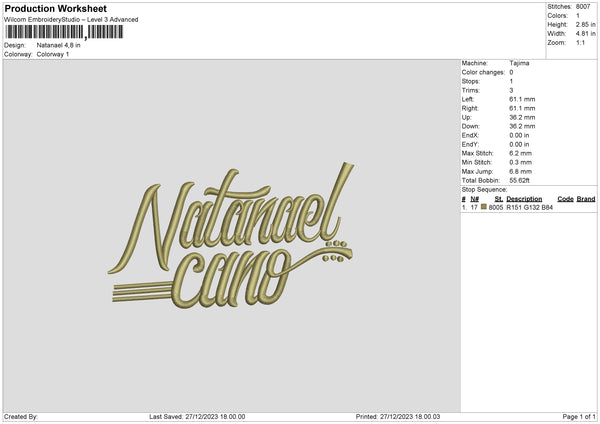This screenshot has height=424, width=600.
Task: Click the 'Page 1 of 1' footer text
Action: click(x=579, y=417)
